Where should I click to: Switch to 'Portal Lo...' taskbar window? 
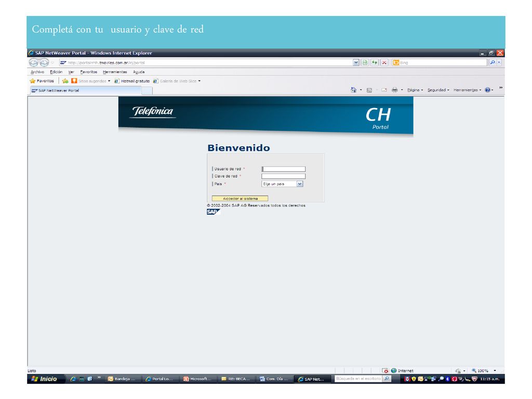[160, 379]
